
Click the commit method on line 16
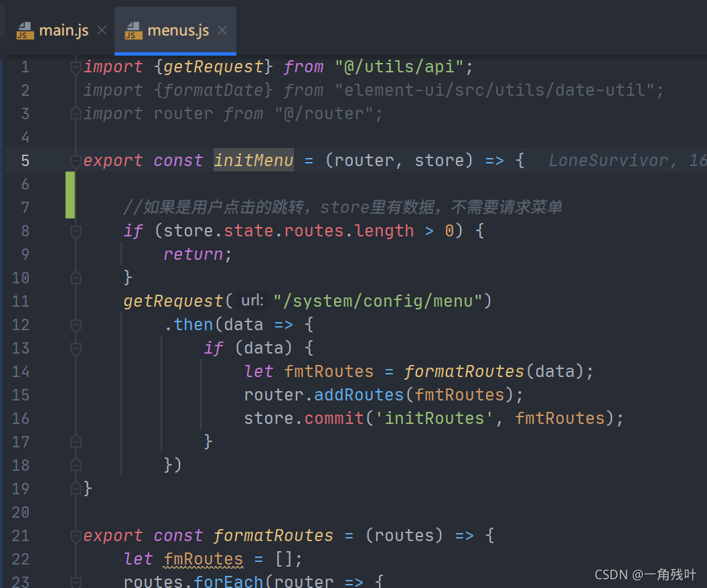(333, 419)
